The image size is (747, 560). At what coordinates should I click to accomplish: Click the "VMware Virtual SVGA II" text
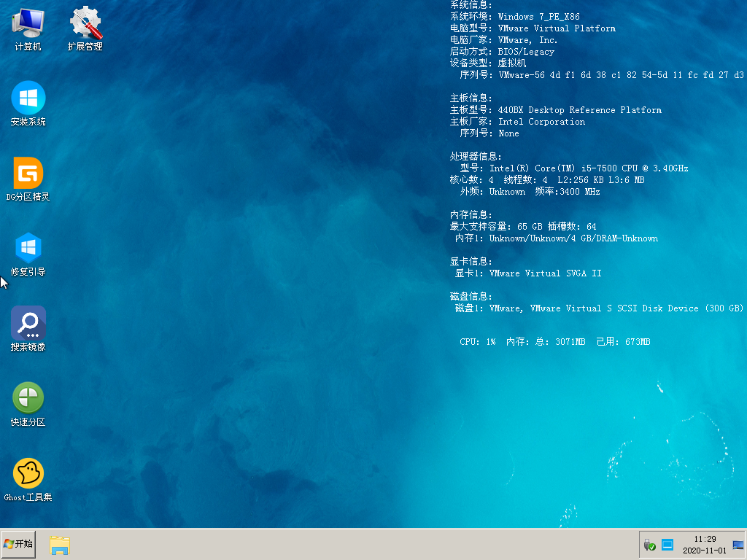click(546, 273)
